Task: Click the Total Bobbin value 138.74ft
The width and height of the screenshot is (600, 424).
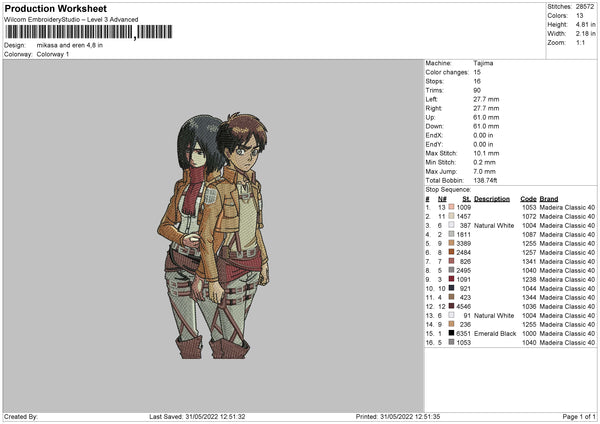Action: click(485, 180)
